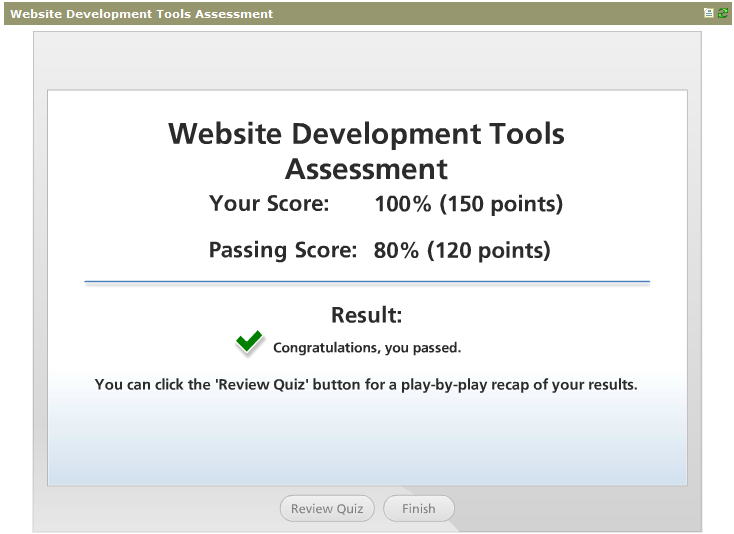Screen dimensions: 734x534
Task: Open the document page icon in title bar
Action: pyautogui.click(x=709, y=13)
